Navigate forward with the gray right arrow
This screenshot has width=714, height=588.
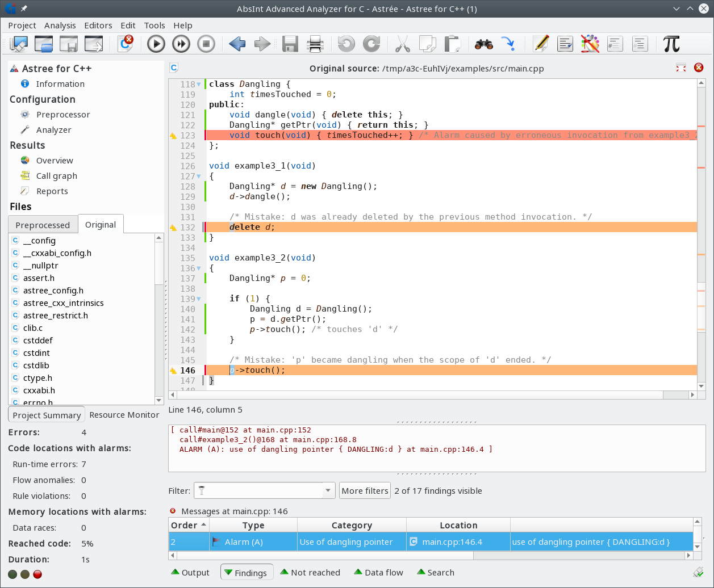[x=262, y=44]
